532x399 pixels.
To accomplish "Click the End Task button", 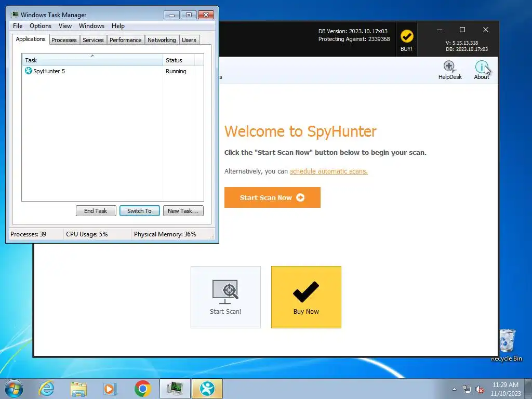I will (x=96, y=211).
